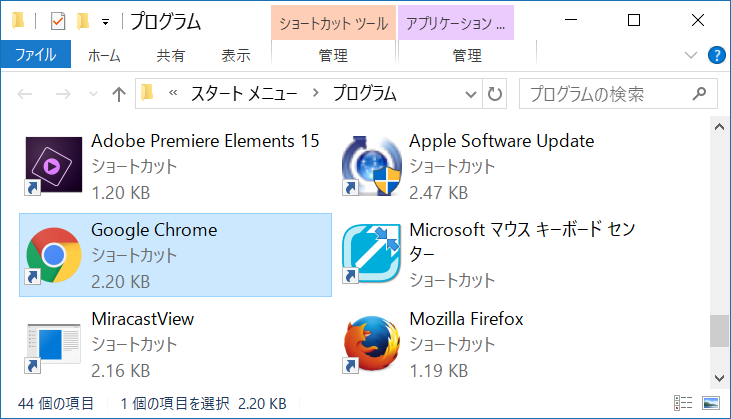Select the Adobe Premiere Elements 15 shortcut icon

click(53, 165)
